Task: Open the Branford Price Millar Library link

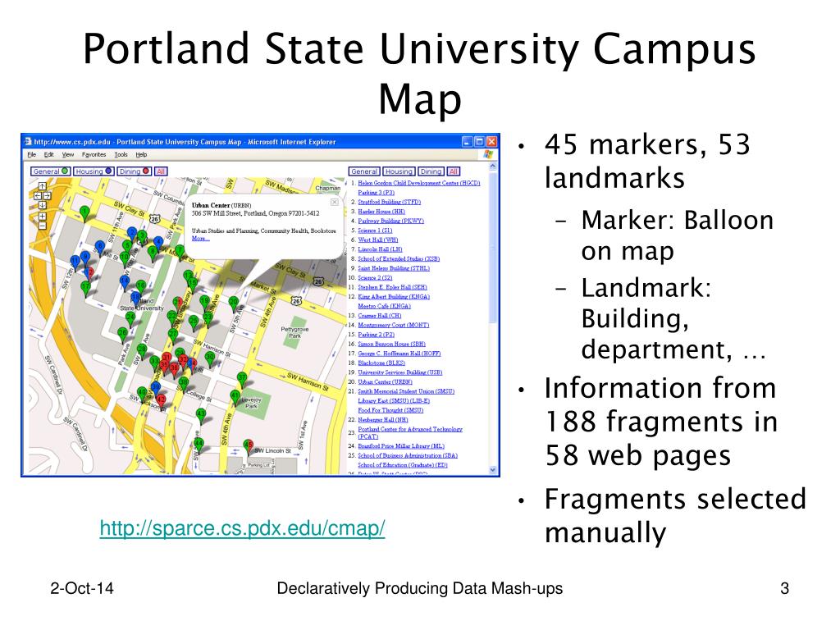Action: (401, 446)
